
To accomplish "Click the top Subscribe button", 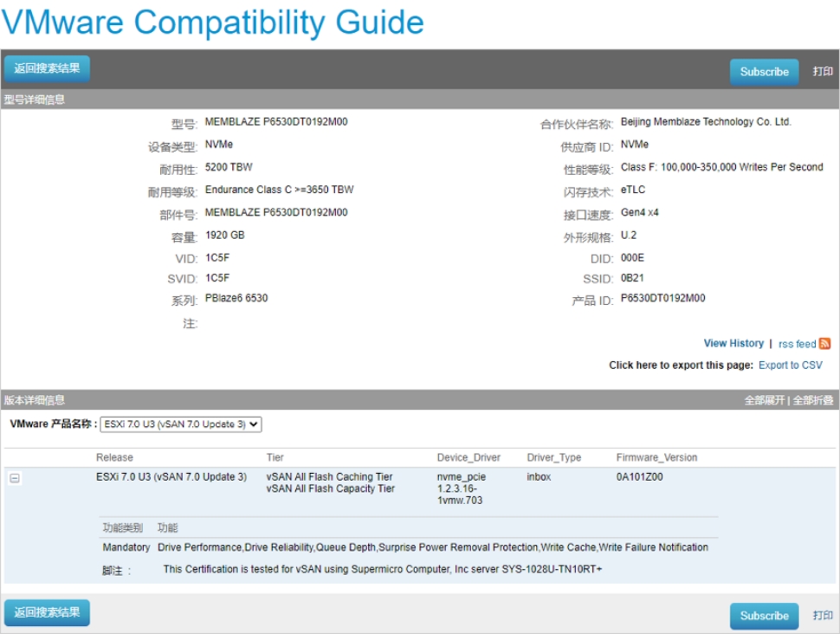I will 764,72.
